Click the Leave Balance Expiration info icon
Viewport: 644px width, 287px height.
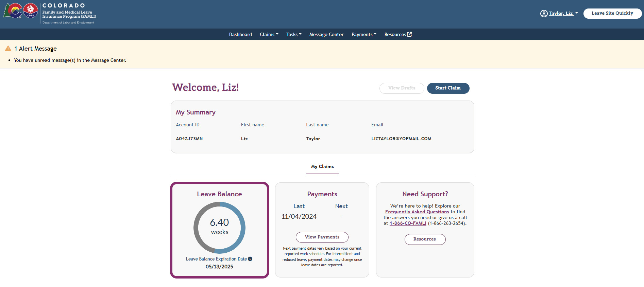point(250,259)
